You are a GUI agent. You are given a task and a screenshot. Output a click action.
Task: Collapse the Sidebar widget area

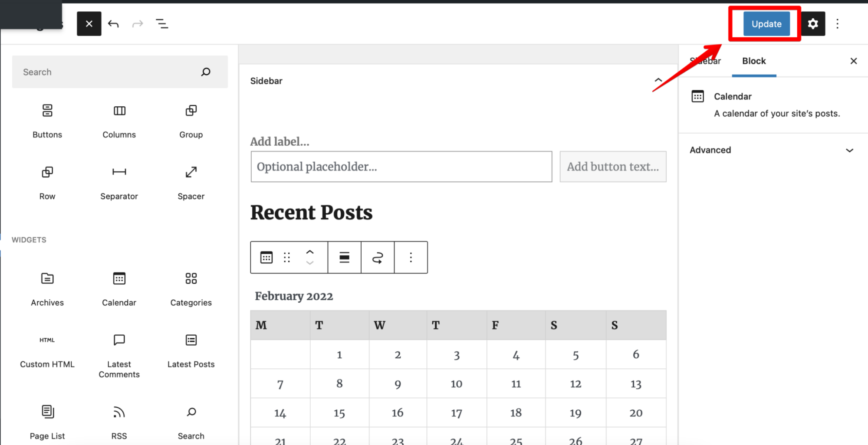pyautogui.click(x=658, y=81)
